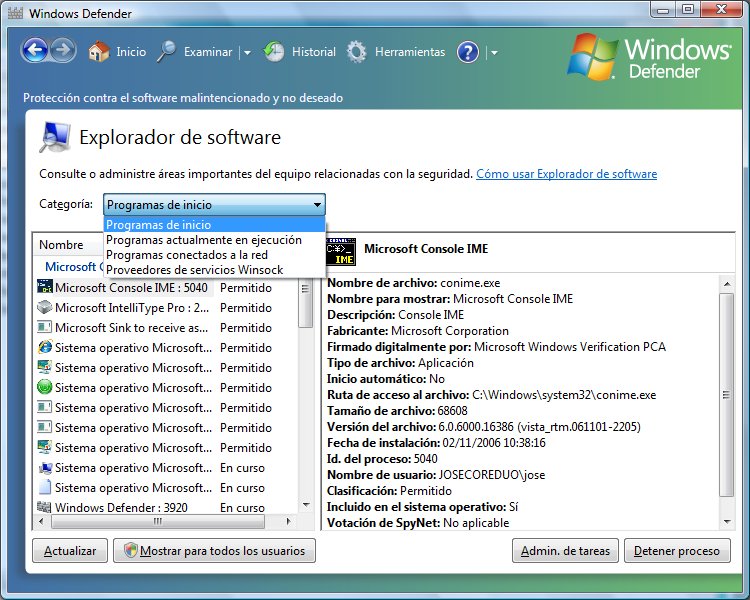Open the Inicio home icon

click(99, 52)
